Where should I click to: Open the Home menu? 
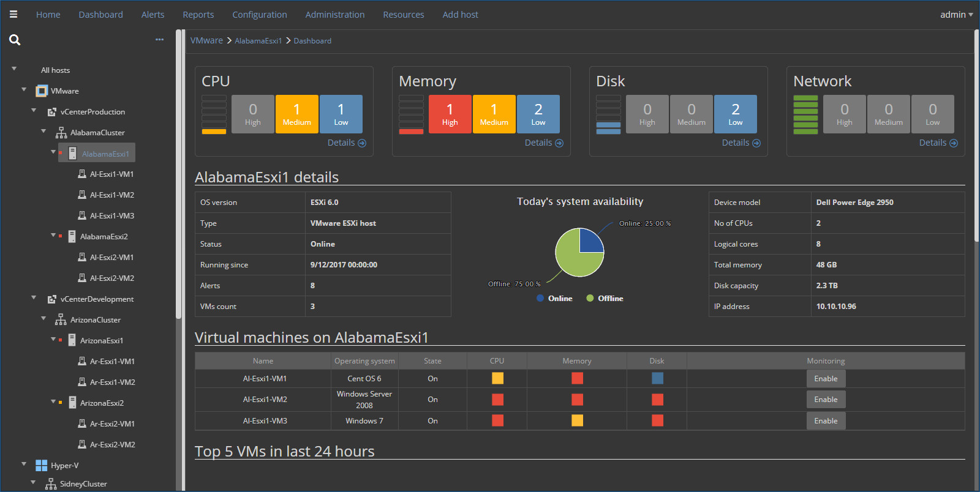(48, 15)
